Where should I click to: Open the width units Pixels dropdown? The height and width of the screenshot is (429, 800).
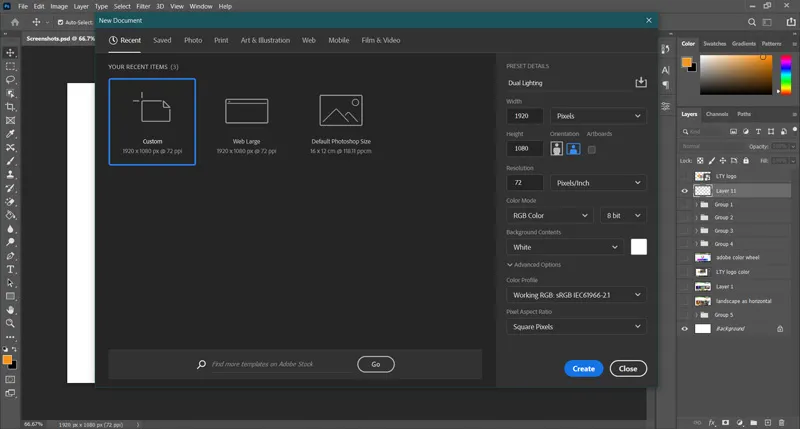[x=598, y=116]
